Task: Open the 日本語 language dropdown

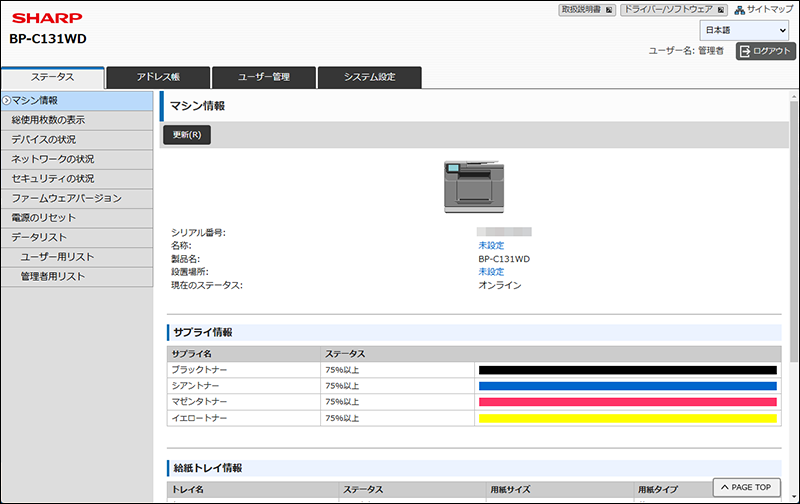Action: click(x=744, y=30)
